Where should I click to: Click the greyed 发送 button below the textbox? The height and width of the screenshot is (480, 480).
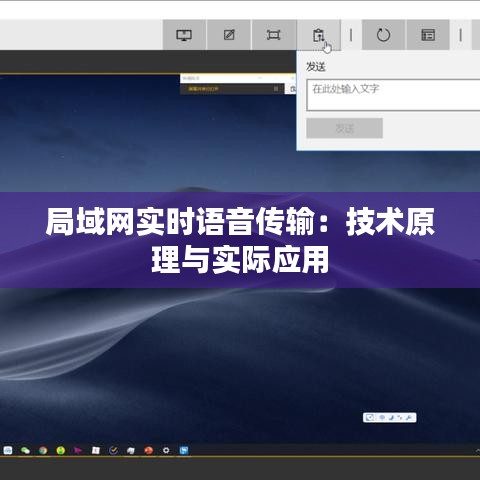344,128
